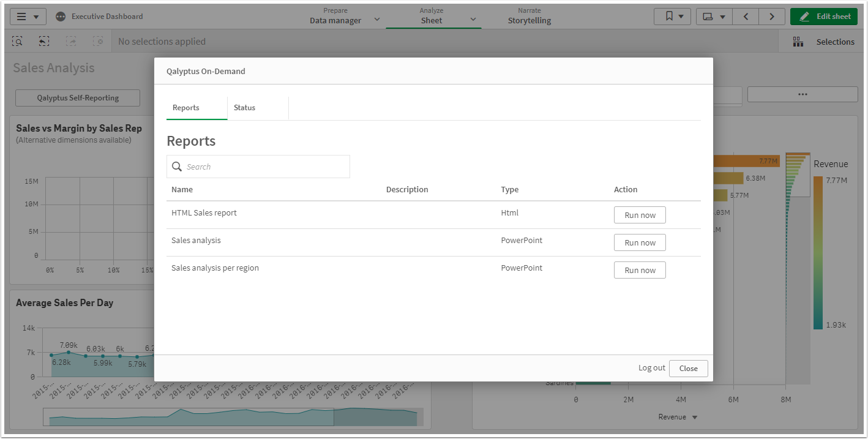Expand the Data manager chevron

377,20
